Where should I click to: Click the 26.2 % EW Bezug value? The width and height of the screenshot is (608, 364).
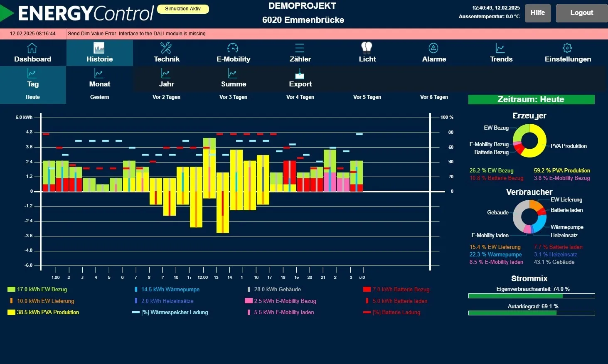tap(491, 170)
